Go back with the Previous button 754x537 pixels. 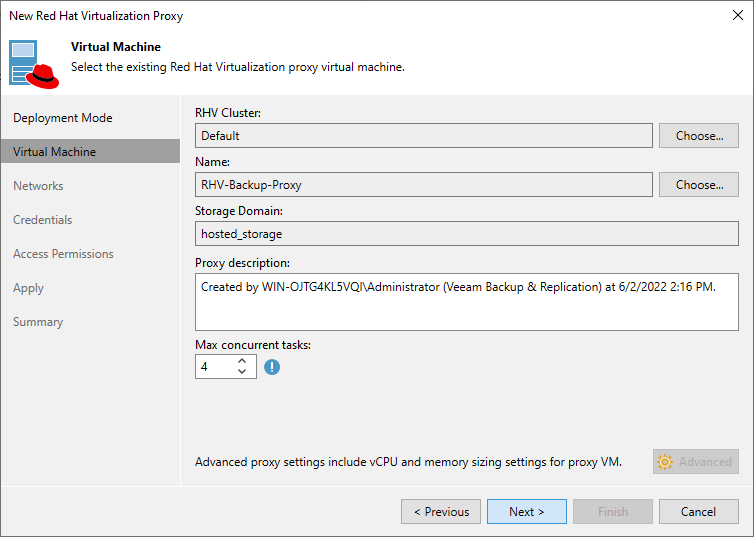(x=441, y=512)
